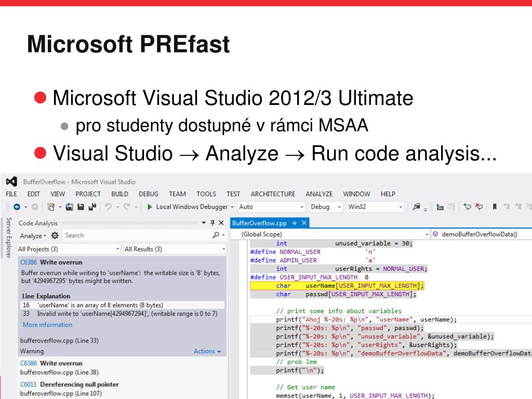
Task: Open the DEBUG menu
Action: point(149,194)
